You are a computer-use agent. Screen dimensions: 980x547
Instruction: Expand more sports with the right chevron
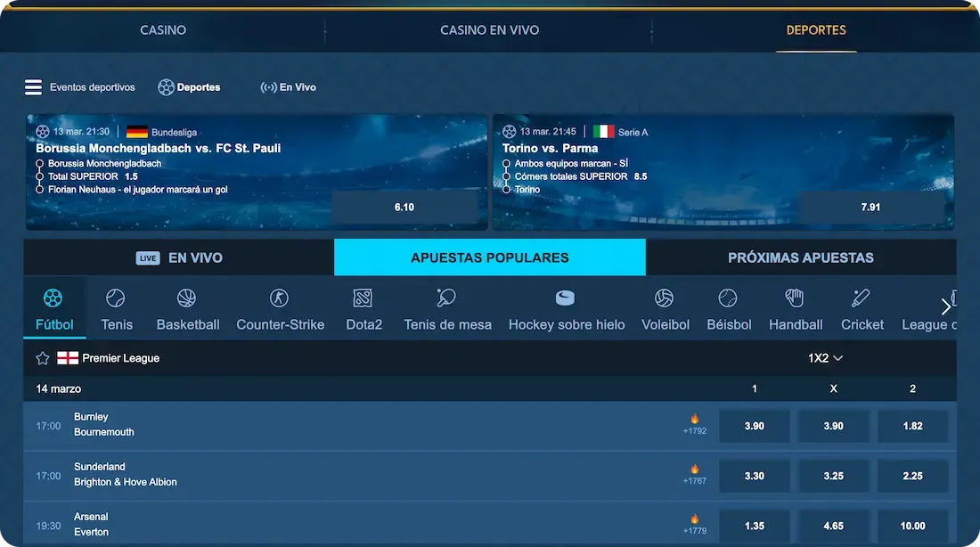pos(946,306)
